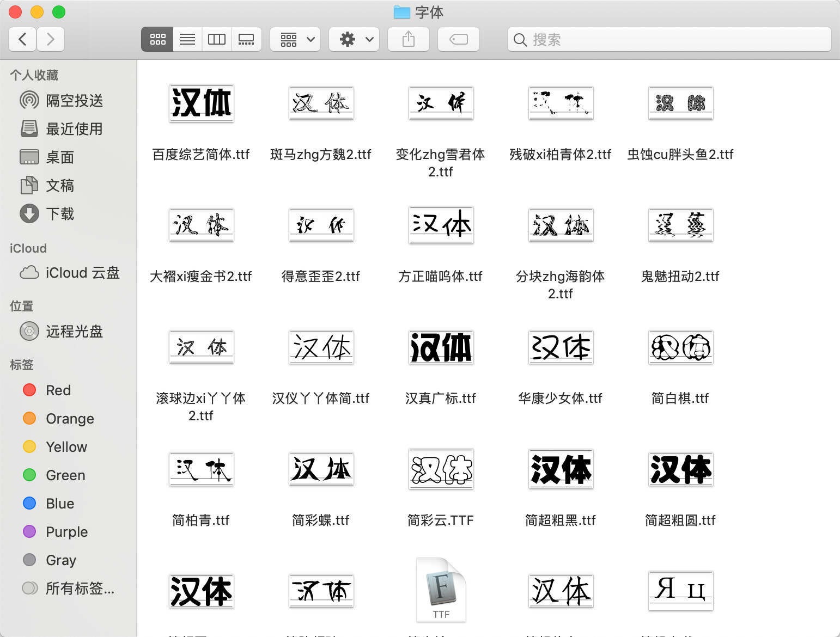Switch to gallery view
Screen dimensions: 840x637
[246, 39]
